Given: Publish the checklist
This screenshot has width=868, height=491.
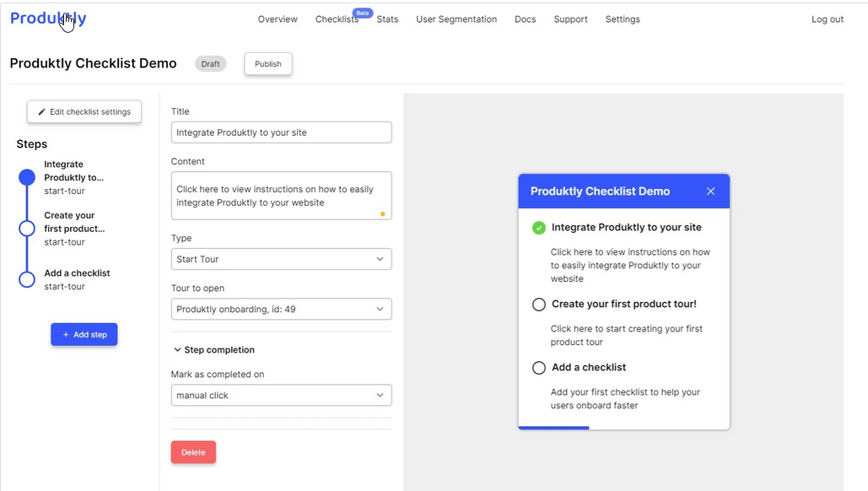Looking at the screenshot, I should click(267, 63).
